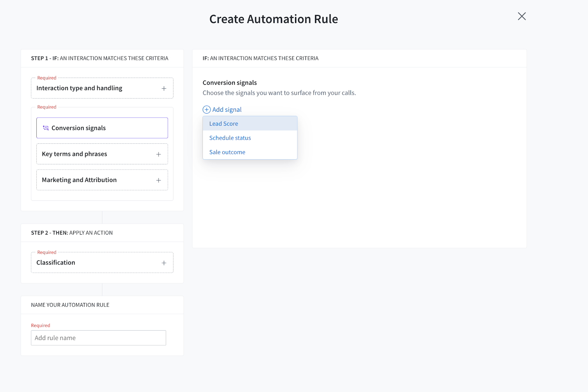Choose Lead Score from the signal menu
This screenshot has width=588, height=392.
click(224, 124)
